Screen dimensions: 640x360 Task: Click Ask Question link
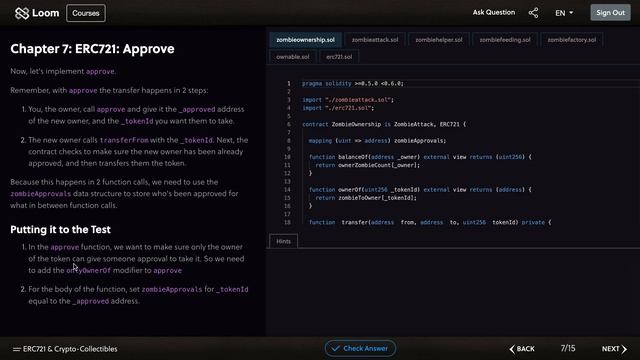click(493, 13)
